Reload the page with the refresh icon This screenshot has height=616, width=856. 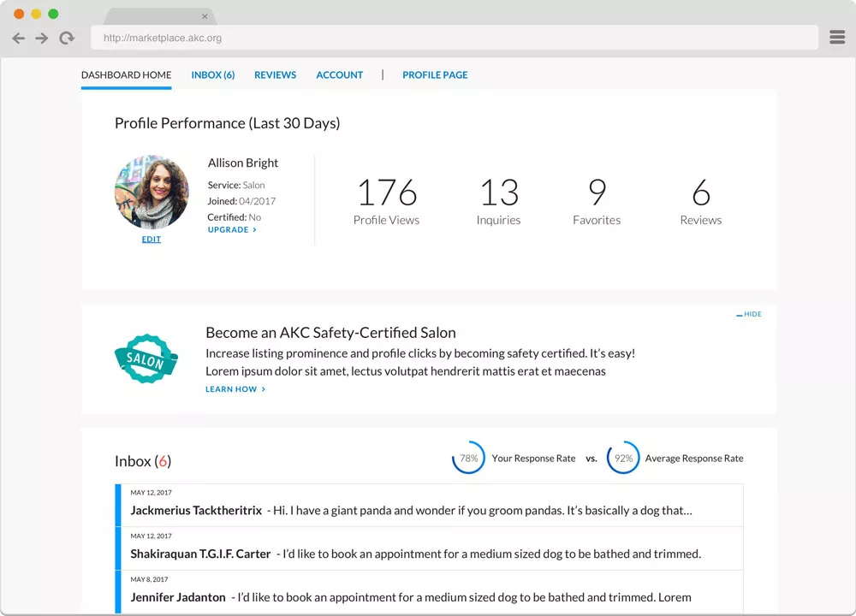(67, 38)
